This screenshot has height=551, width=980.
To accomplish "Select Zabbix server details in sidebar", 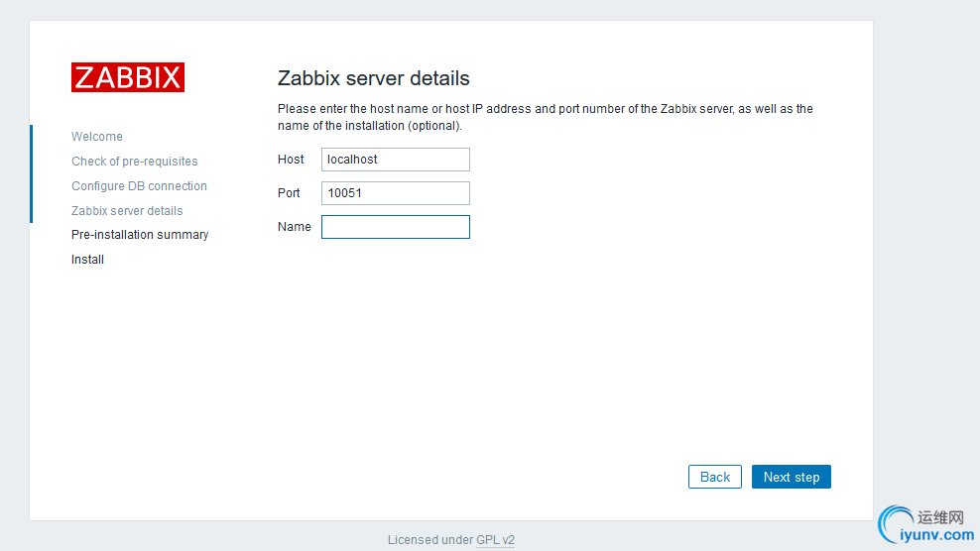I will [x=127, y=211].
